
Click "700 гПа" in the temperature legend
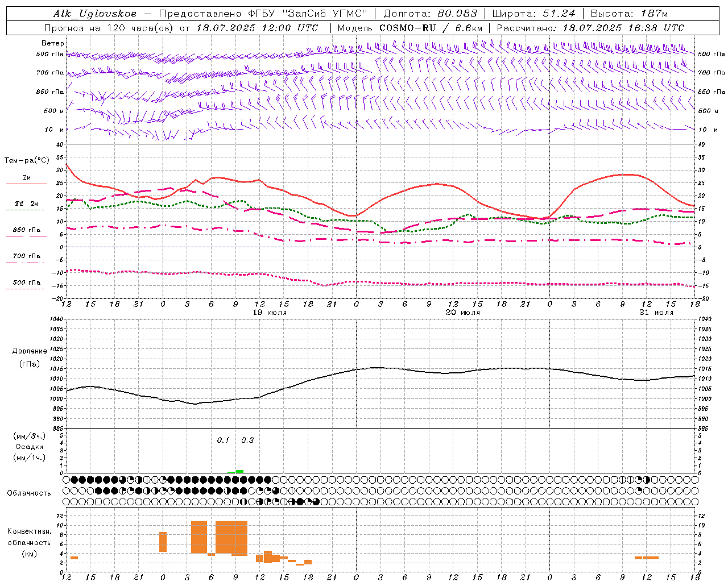tap(27, 256)
